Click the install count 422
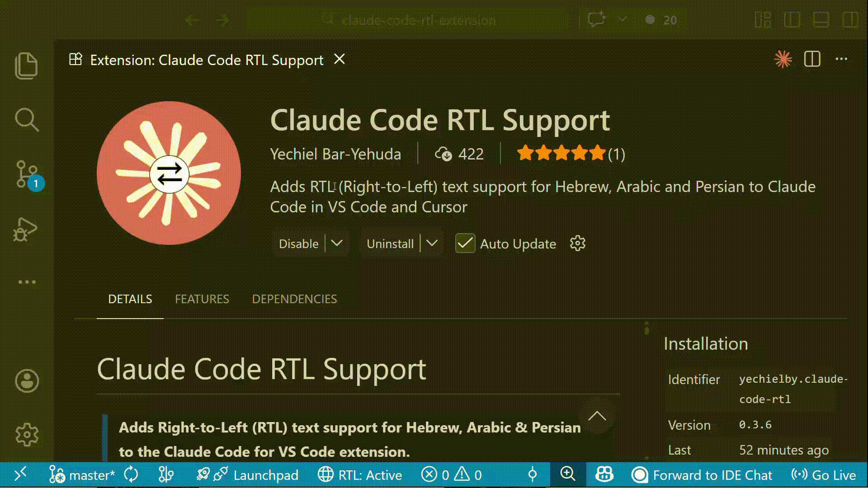 [x=459, y=154]
